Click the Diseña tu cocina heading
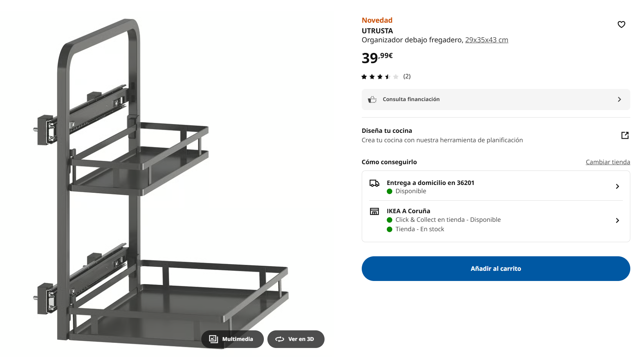The image size is (644, 357). point(387,131)
